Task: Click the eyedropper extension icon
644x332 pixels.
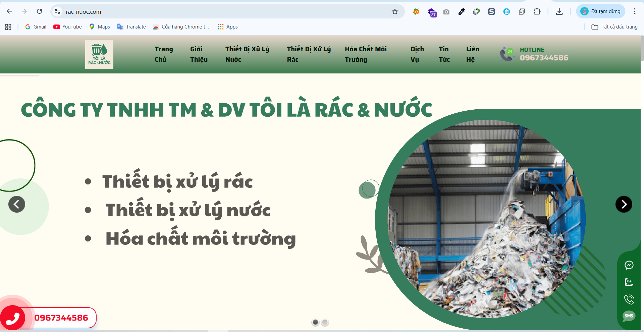Action: tap(462, 11)
